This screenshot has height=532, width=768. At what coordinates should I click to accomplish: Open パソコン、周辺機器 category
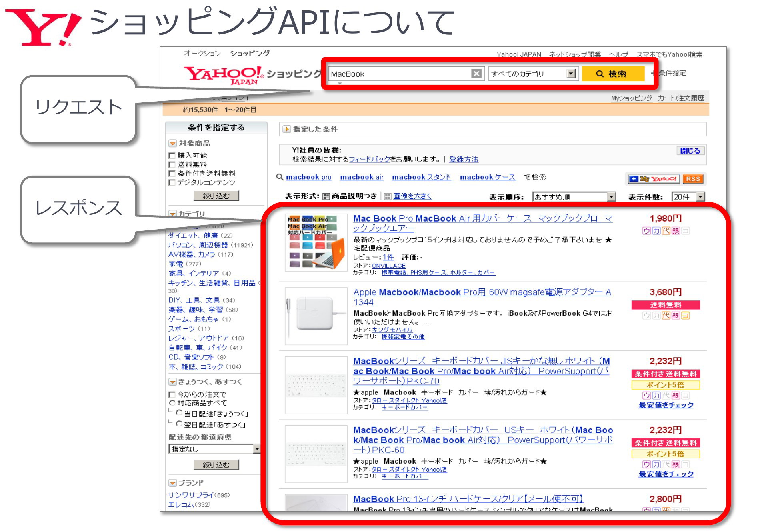click(198, 245)
